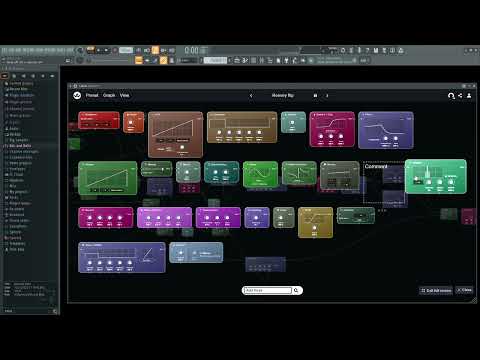Open the Speech folder in the browser
480x360 pixels.
[15, 232]
